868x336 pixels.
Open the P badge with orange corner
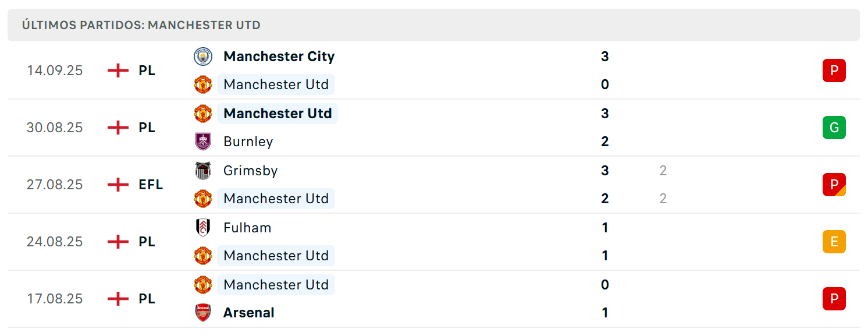point(834,185)
